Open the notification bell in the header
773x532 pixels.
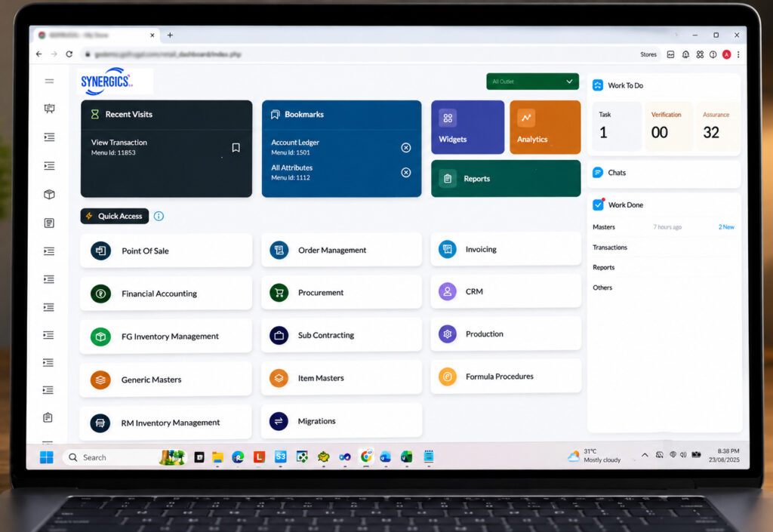click(x=685, y=54)
